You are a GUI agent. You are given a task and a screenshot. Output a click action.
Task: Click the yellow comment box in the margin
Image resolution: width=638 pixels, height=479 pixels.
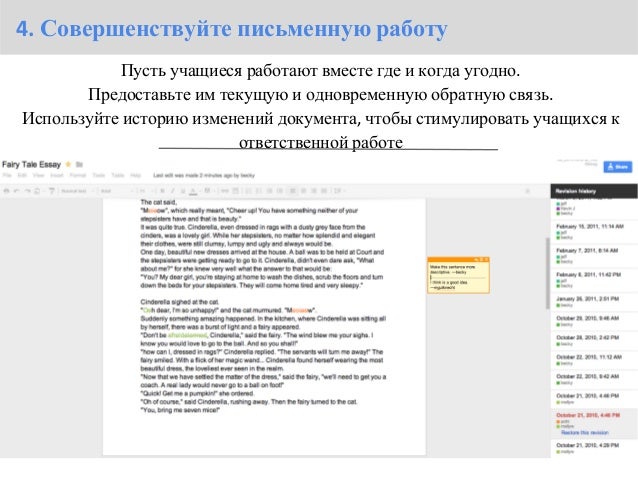pos(458,275)
